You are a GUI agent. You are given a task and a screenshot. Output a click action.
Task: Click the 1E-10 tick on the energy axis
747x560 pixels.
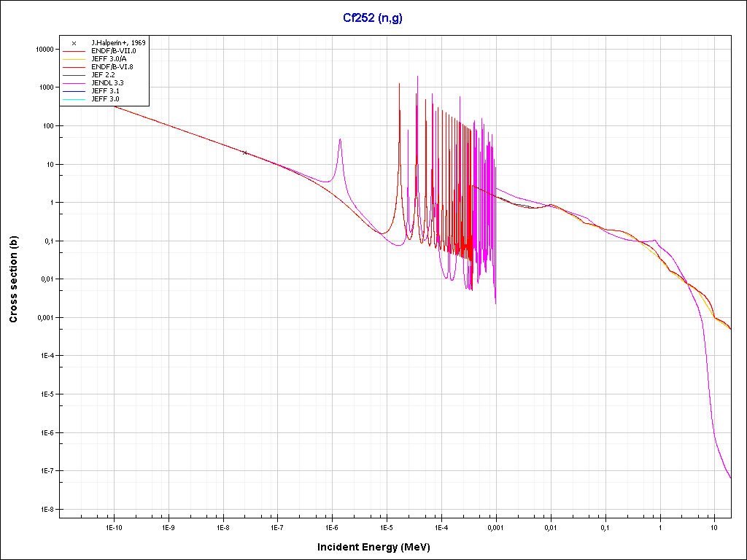point(113,526)
